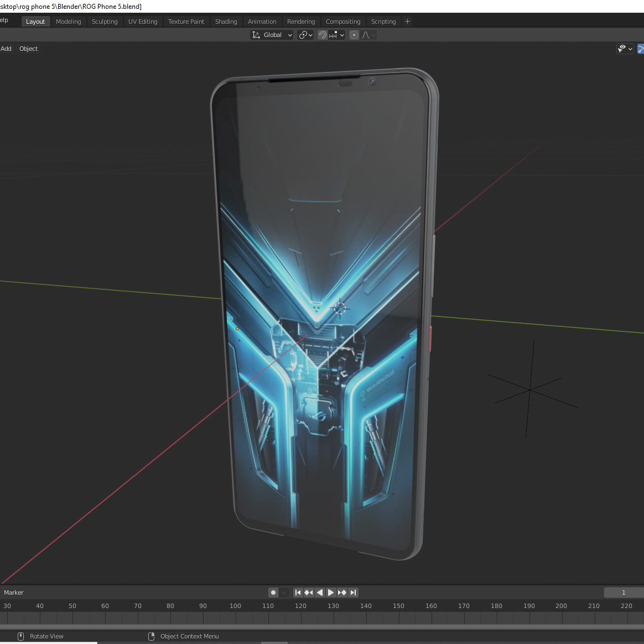Open viewport selectability and visibility dropdown
644x644 pixels.
[x=625, y=49]
